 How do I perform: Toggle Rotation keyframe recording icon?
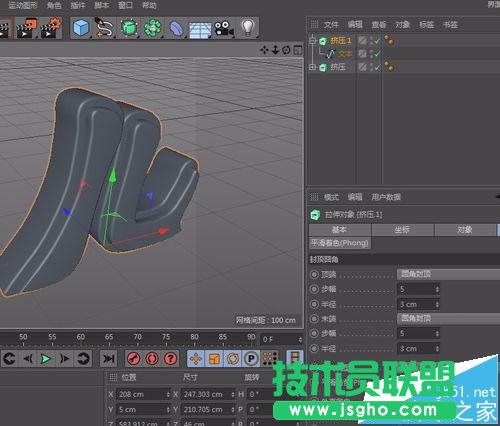tap(233, 359)
